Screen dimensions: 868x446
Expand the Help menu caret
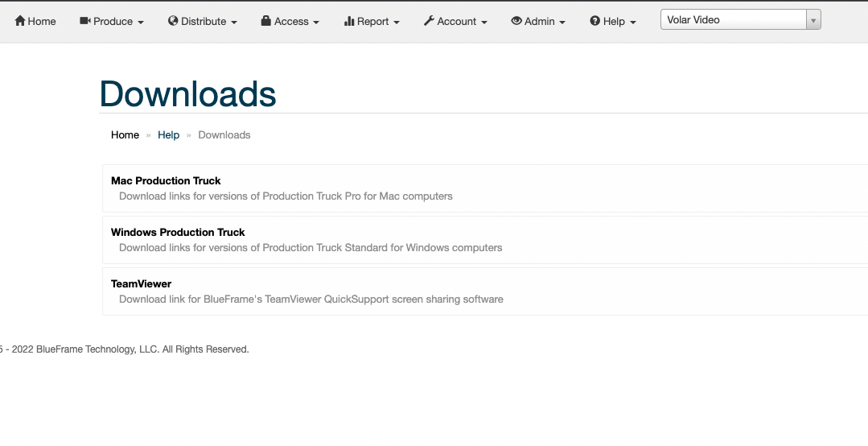[x=633, y=23]
